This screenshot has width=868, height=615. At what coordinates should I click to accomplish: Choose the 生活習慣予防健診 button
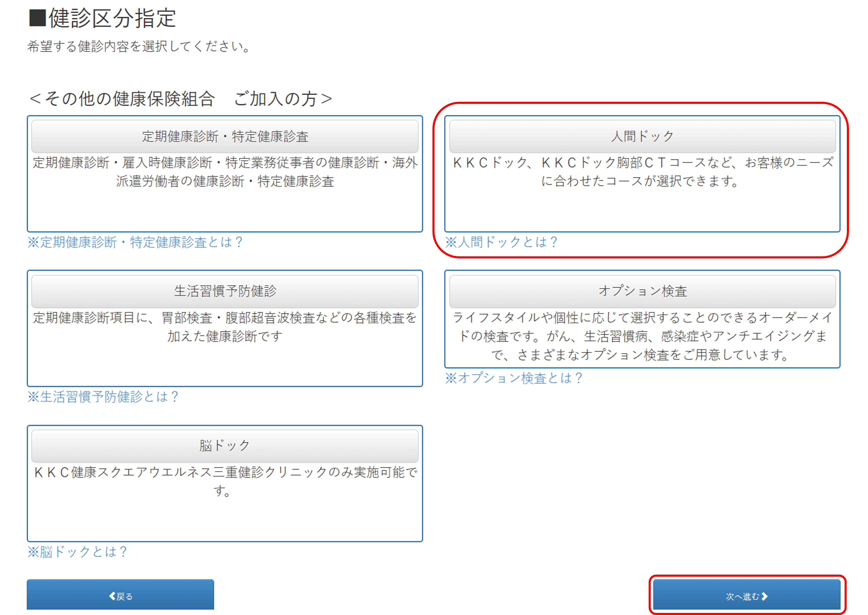click(225, 291)
